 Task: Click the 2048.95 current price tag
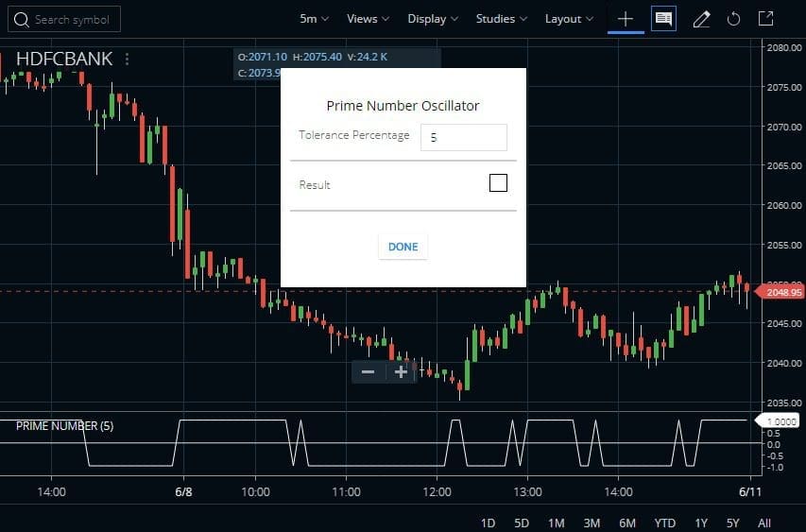click(x=780, y=293)
